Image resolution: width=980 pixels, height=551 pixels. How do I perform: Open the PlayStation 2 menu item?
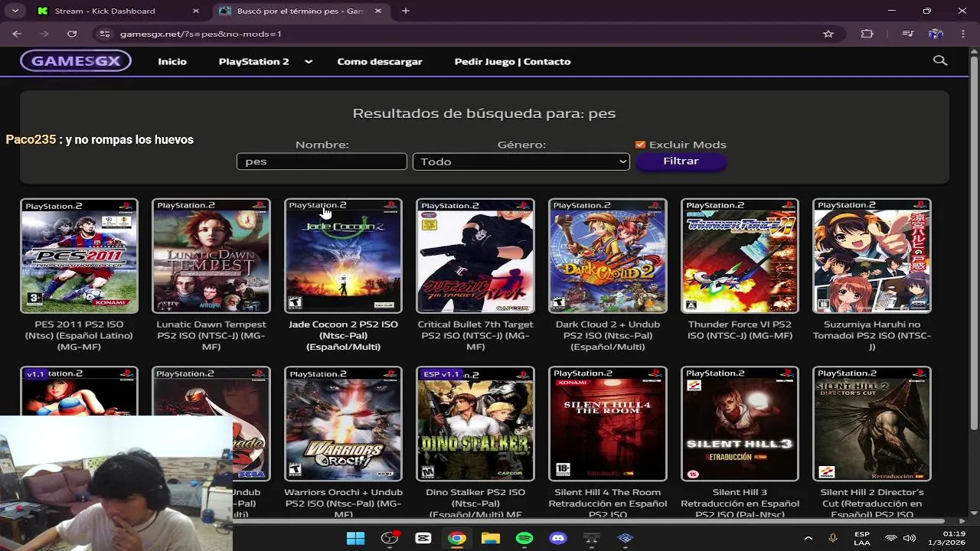(x=254, y=61)
